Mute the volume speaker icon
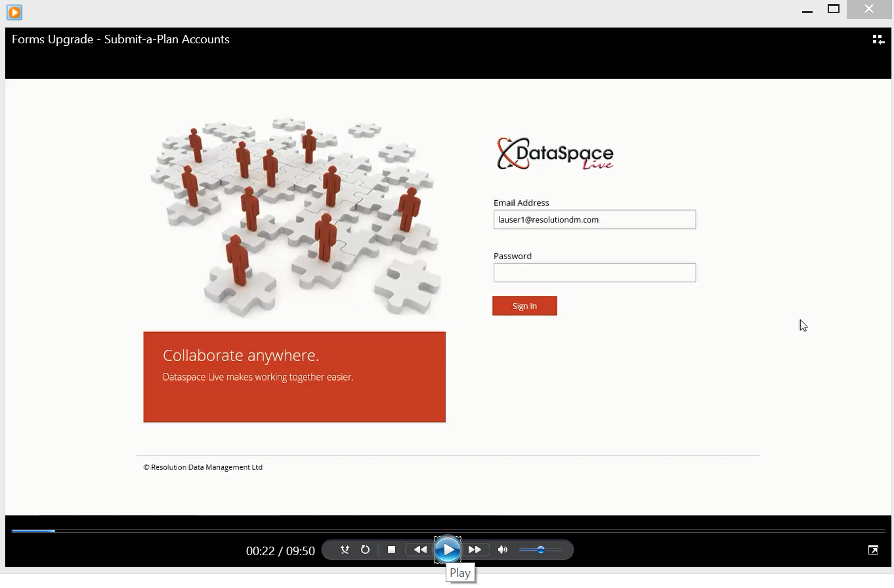 [503, 550]
